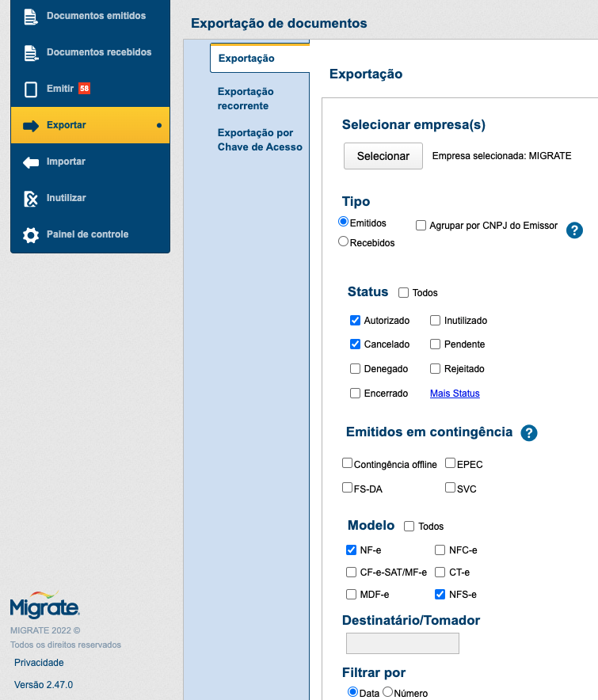This screenshot has width=598, height=700.
Task: Open the Privacidade link
Action: [x=39, y=663]
